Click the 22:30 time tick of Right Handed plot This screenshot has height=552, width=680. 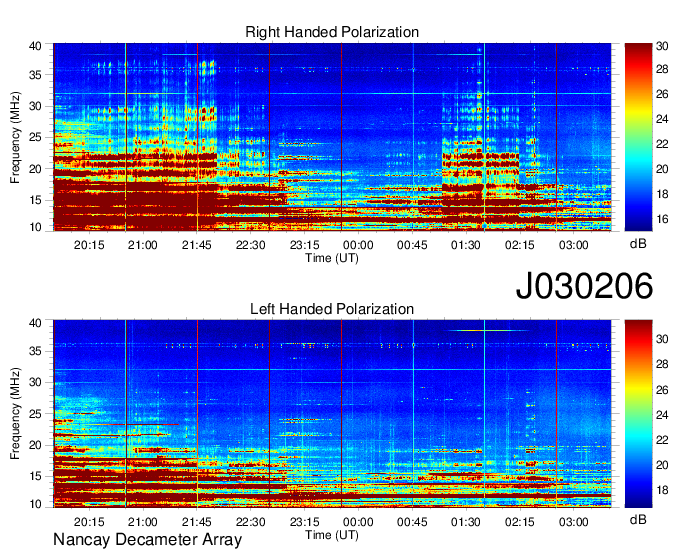(251, 245)
